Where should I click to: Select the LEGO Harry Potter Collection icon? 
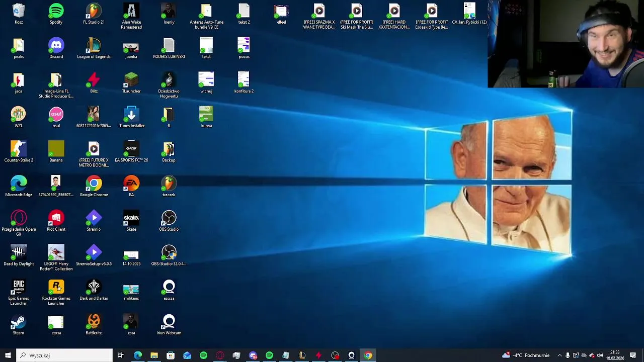[x=56, y=258]
